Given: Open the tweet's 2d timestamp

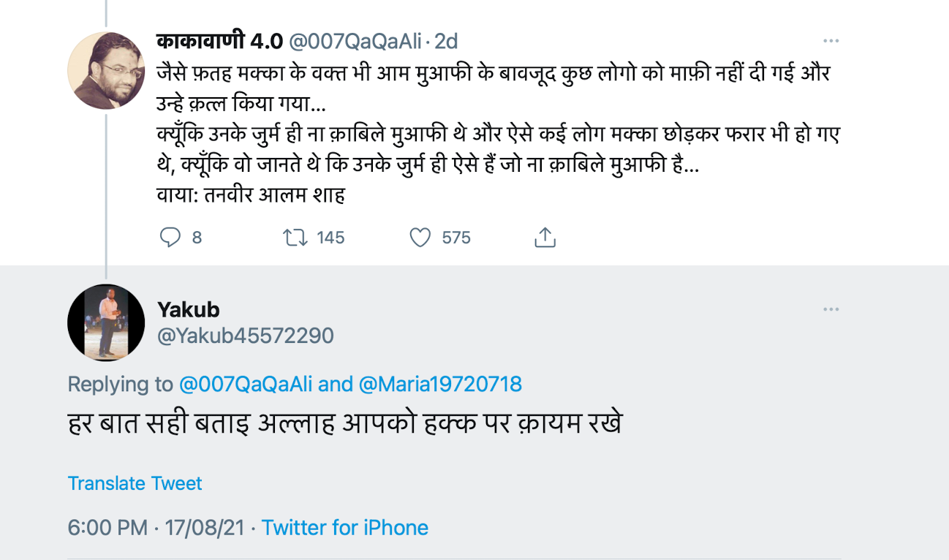Looking at the screenshot, I should [x=446, y=42].
